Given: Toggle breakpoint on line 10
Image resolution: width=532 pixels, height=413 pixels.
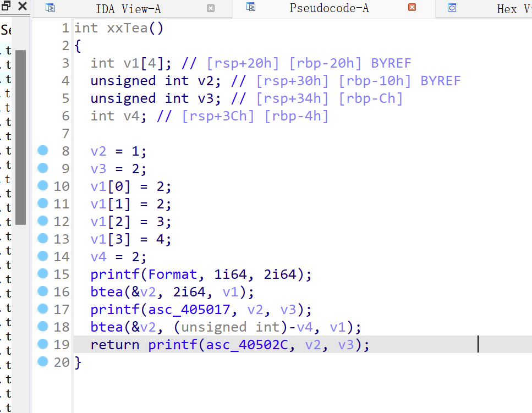Looking at the screenshot, I should point(43,185).
